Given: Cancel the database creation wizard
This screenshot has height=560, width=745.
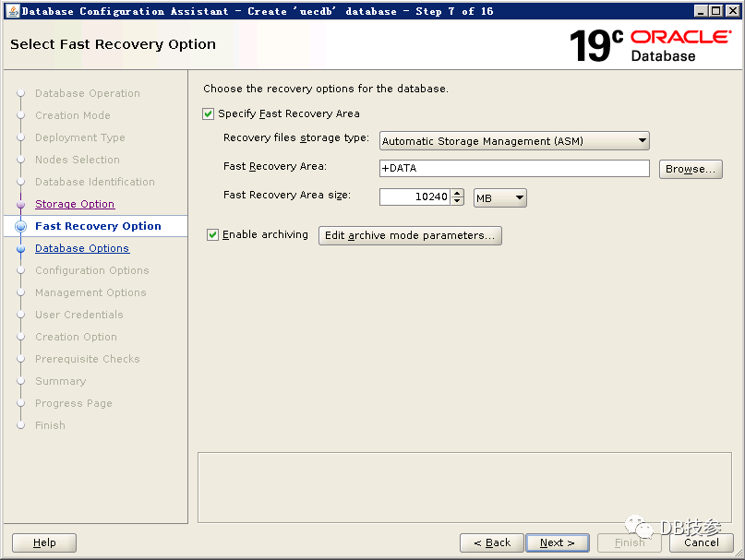Looking at the screenshot, I should (702, 542).
